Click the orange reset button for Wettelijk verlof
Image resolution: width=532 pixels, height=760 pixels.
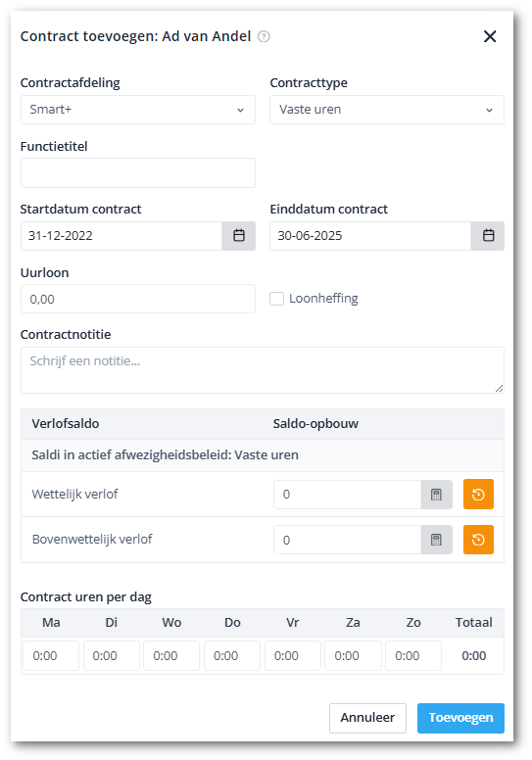click(478, 495)
